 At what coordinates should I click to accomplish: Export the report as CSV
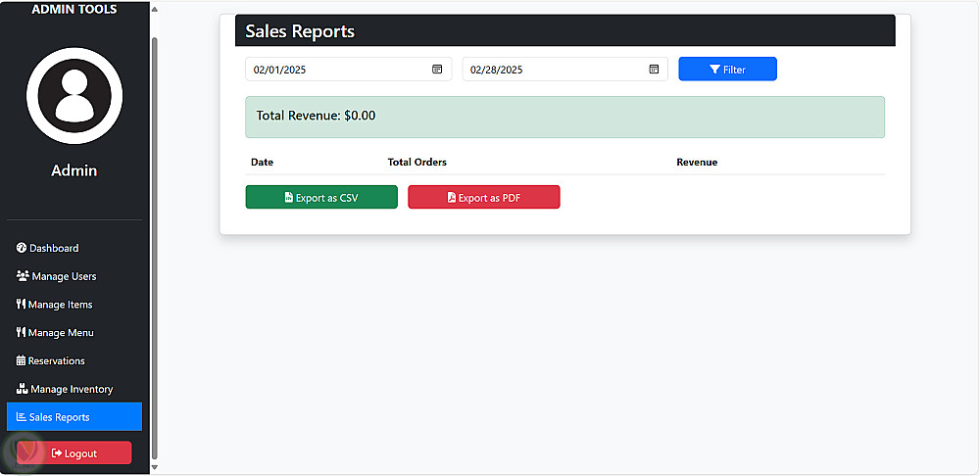pos(321,198)
